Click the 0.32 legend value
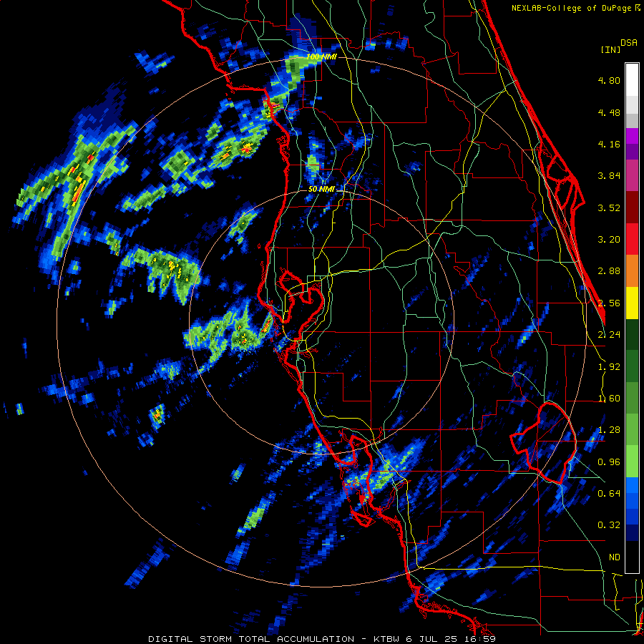The width and height of the screenshot is (644, 644). 609,525
